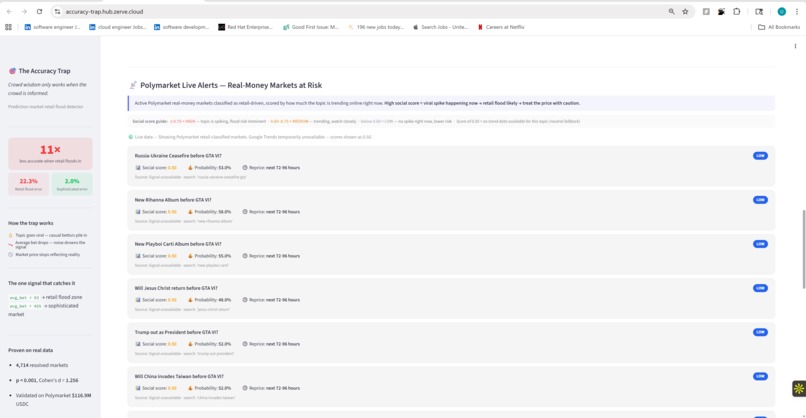Select 'New Playboi Carti Album before GTA VI?' title

click(178, 244)
